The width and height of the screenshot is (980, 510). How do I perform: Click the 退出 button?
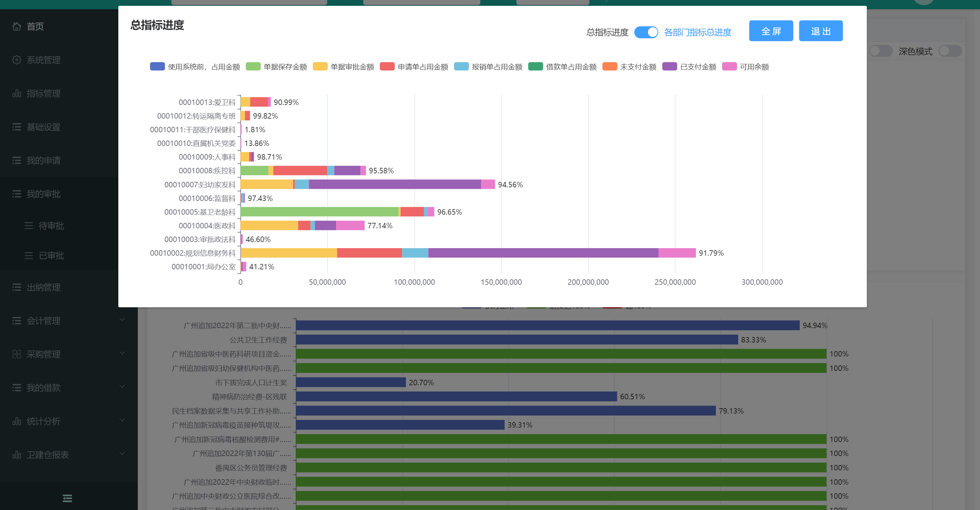pyautogui.click(x=821, y=31)
